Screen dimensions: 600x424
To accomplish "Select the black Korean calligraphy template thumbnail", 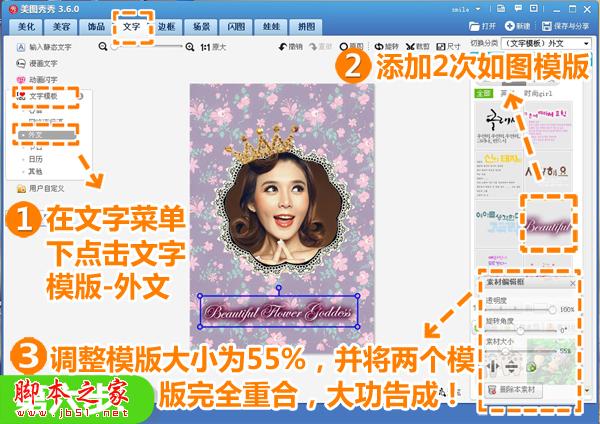I will tap(499, 125).
